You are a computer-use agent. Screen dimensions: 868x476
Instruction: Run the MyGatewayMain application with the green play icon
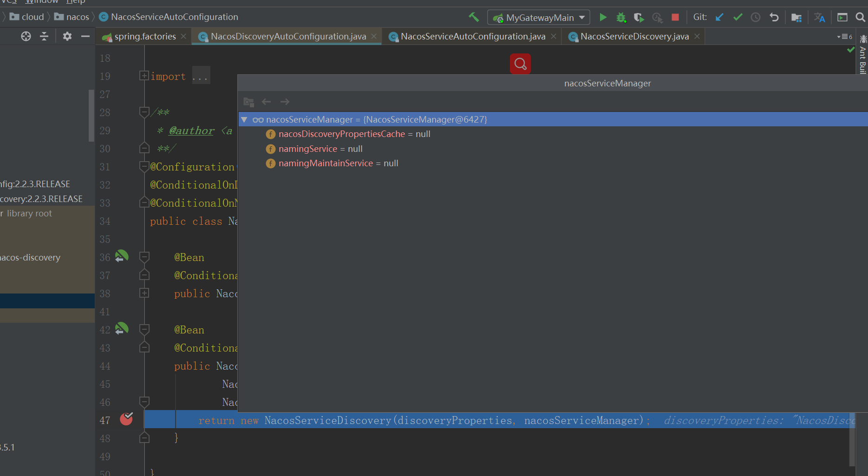pos(602,17)
